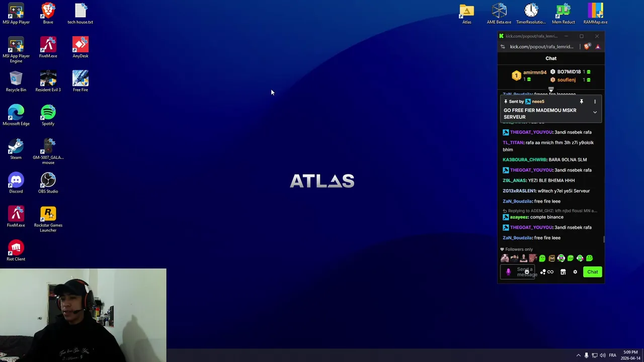The width and height of the screenshot is (644, 362).
Task: Select the Recycle Bin icon
Action: coord(16,81)
